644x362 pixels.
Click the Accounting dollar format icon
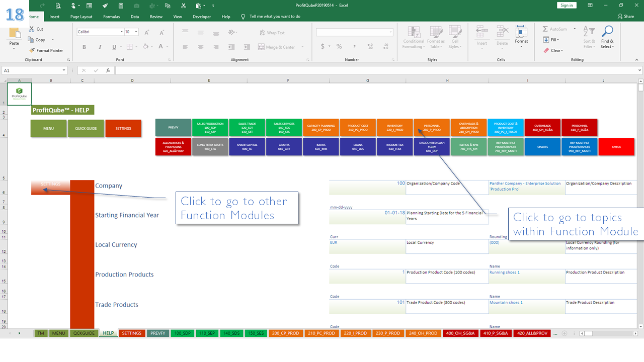tap(323, 47)
